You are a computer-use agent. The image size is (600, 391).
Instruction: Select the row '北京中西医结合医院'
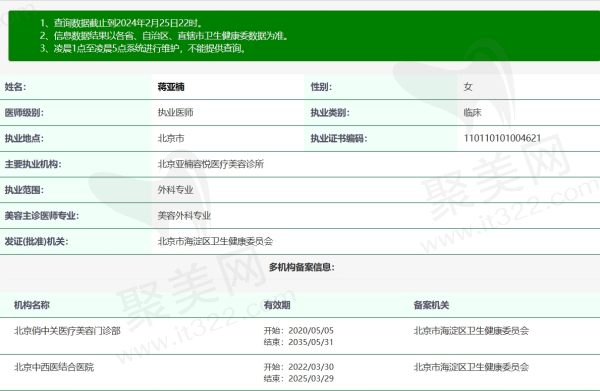coord(300,372)
